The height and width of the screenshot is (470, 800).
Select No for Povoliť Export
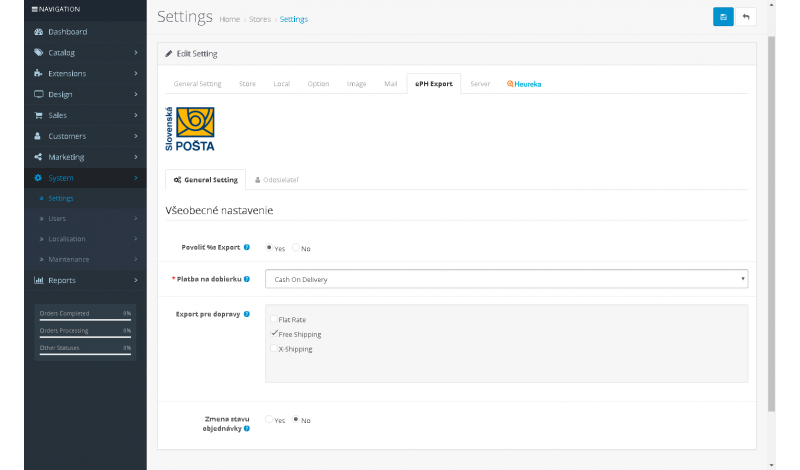pyautogui.click(x=295, y=248)
